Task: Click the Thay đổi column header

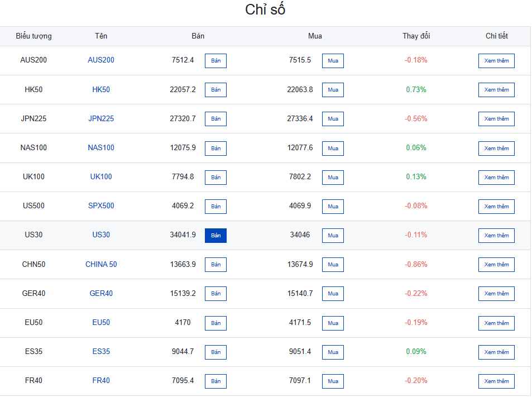Action: click(416, 36)
